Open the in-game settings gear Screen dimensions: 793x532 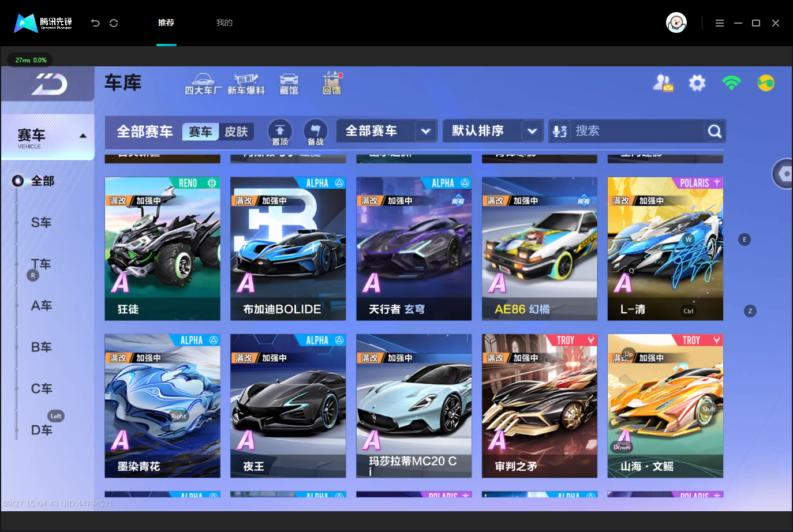tap(697, 83)
